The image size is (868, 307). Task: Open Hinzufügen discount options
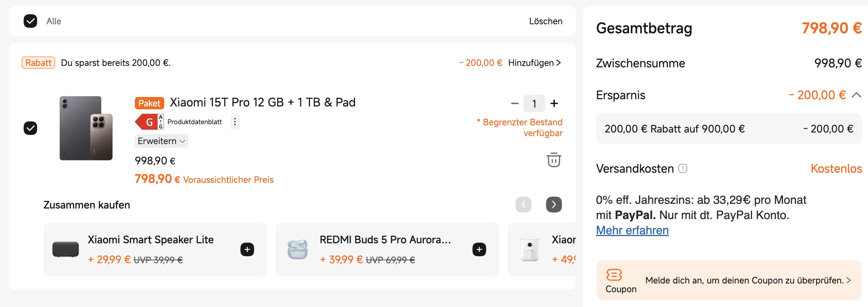click(x=534, y=63)
